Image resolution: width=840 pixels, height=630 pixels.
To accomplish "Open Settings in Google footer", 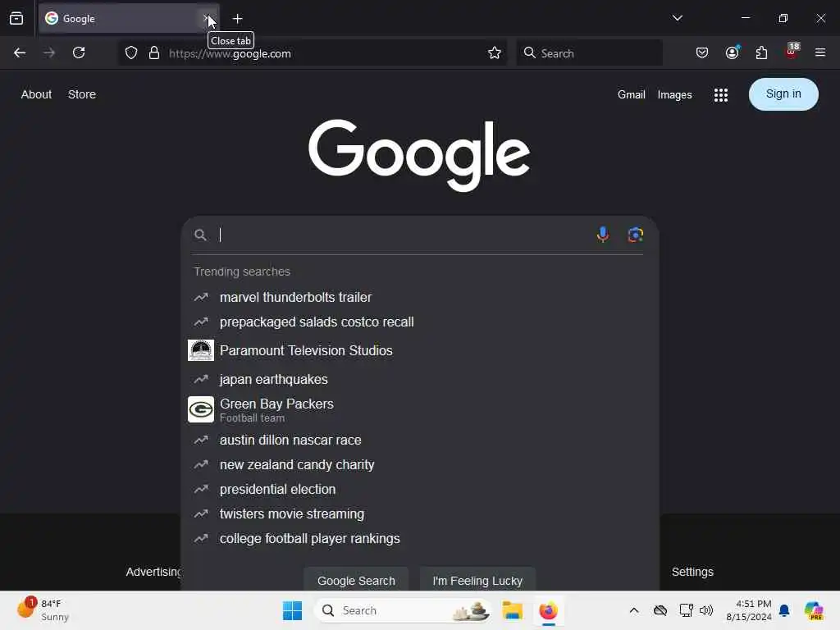I will click(x=692, y=572).
